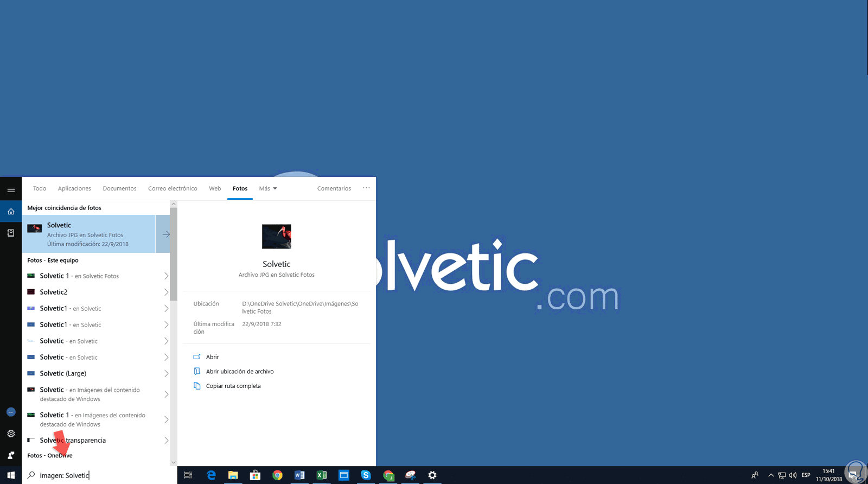
Task: Switch to Word on the taskbar
Action: 299,475
